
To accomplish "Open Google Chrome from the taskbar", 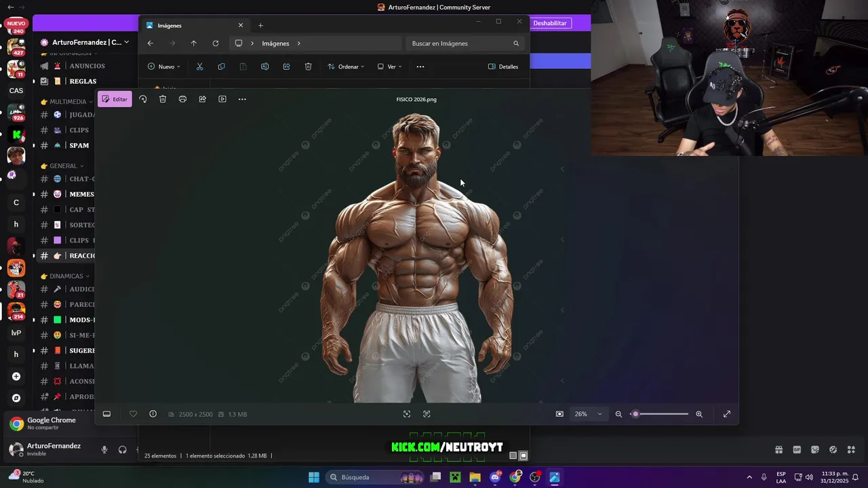I will 515,477.
